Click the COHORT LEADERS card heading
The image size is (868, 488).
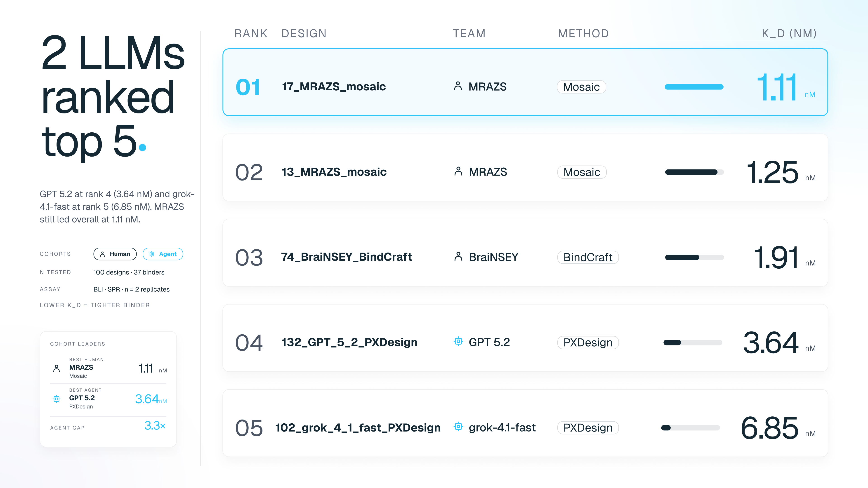(x=78, y=344)
